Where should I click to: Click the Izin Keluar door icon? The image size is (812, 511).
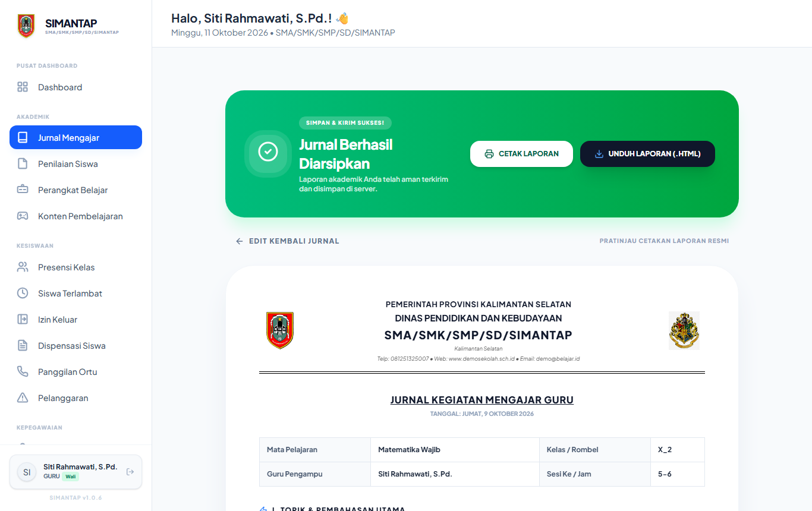coord(23,319)
